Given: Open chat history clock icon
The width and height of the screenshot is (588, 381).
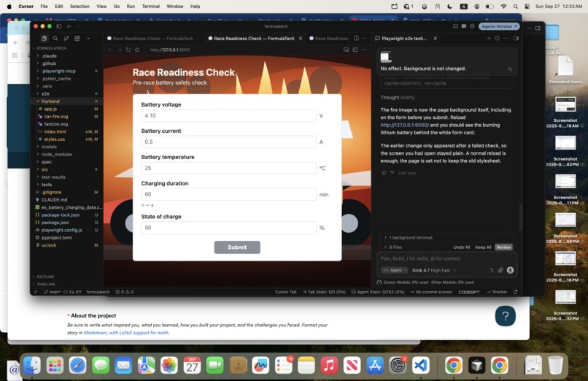Looking at the screenshot, I should (x=498, y=38).
